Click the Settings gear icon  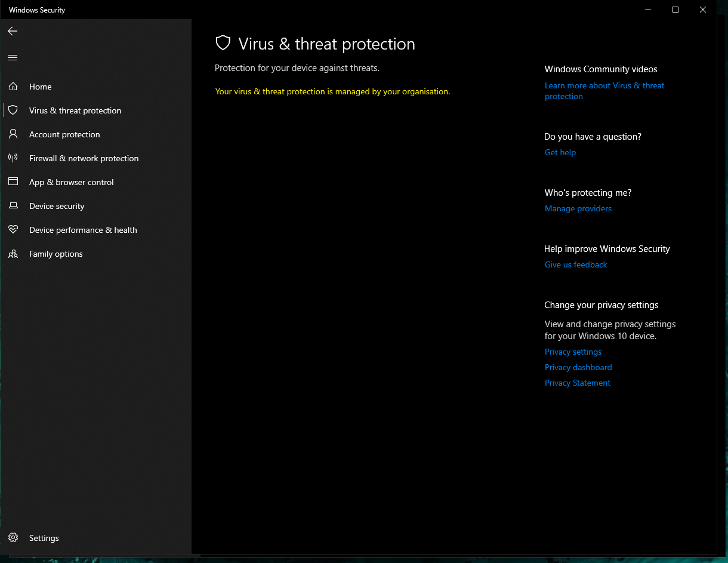13,538
